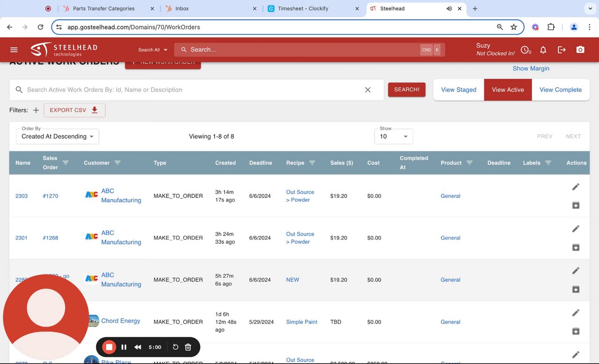This screenshot has height=364, width=599.
Task: Archive the NEW recipe work order
Action: [576, 289]
